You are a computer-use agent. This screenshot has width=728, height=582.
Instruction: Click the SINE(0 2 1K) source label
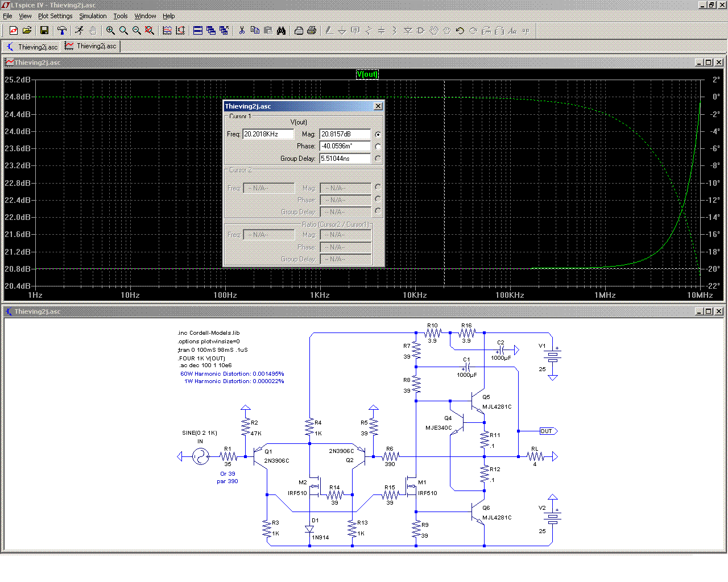[200, 433]
